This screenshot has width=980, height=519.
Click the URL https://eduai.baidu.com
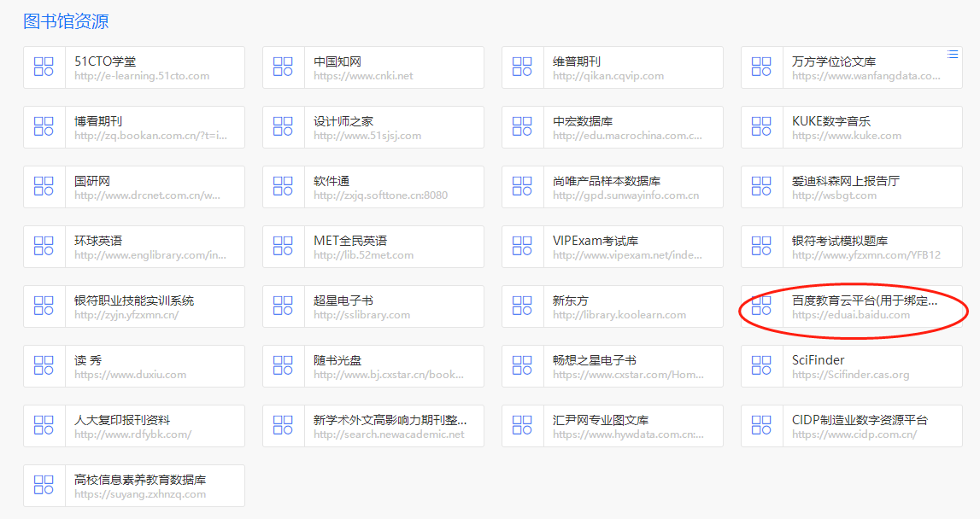(851, 315)
